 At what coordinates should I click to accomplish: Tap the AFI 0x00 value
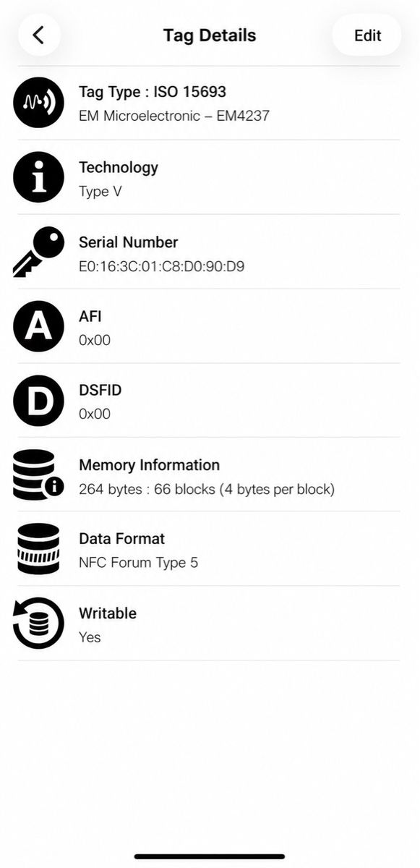click(95, 340)
